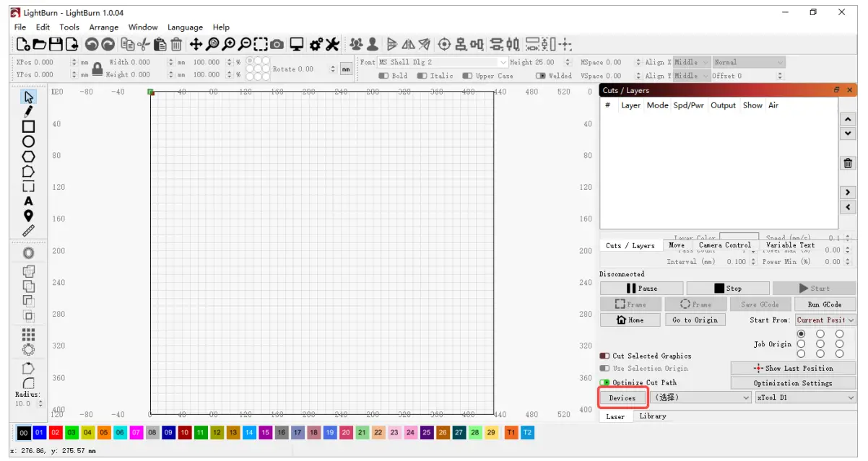868x461 pixels.
Task: Choose the Ellipse tool in left toolbar
Action: point(28,141)
